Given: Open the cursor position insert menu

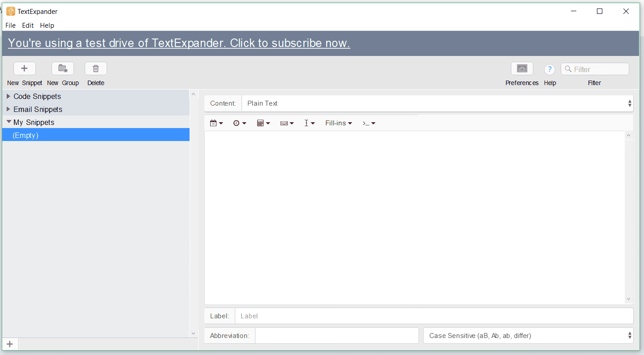Looking at the screenshot, I should pos(309,123).
